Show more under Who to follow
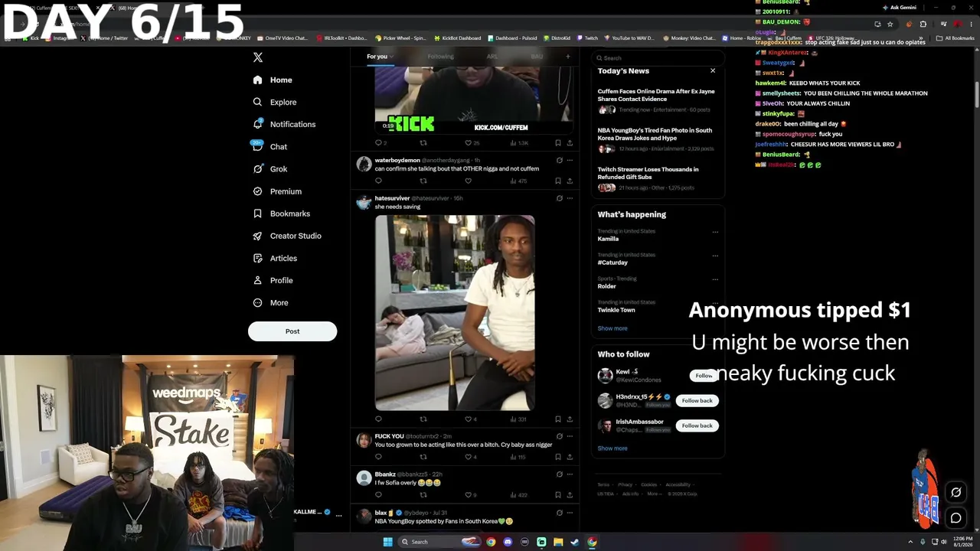The width and height of the screenshot is (980, 551). (612, 448)
